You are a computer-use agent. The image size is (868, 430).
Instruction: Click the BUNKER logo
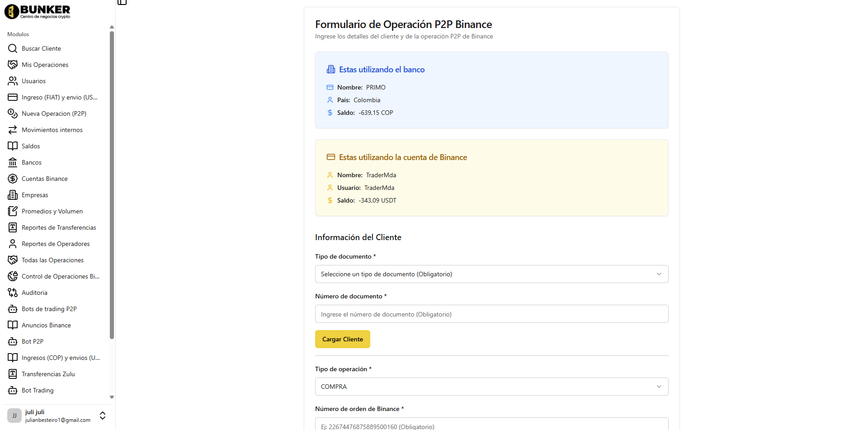pos(38,11)
